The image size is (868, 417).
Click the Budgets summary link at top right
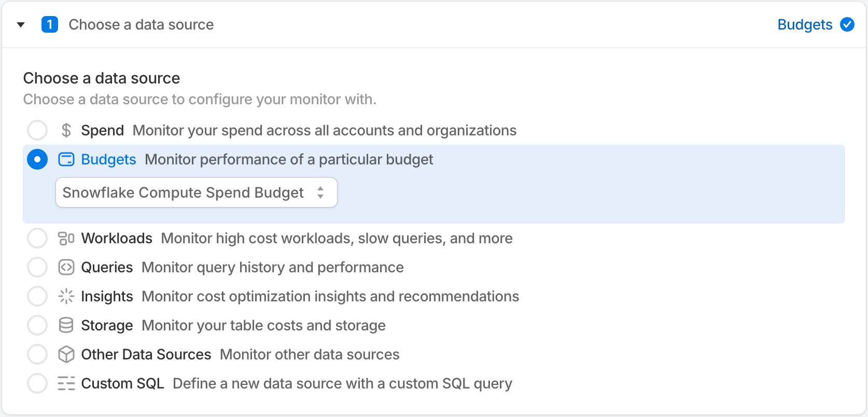point(805,24)
